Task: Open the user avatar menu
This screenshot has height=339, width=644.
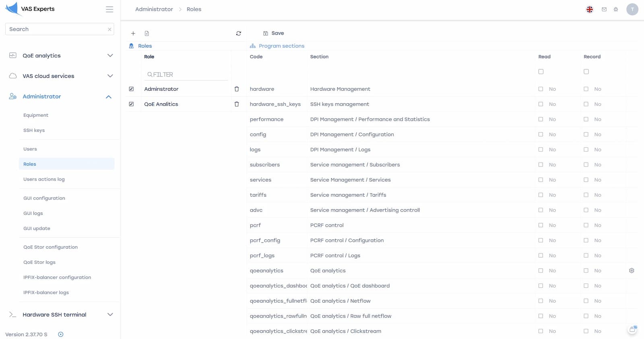Action: click(632, 9)
